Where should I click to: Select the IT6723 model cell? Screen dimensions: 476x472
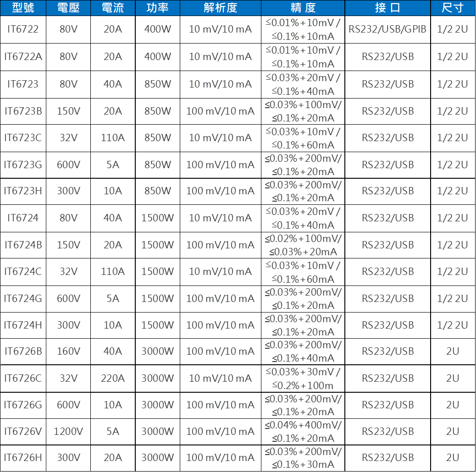tap(23, 84)
